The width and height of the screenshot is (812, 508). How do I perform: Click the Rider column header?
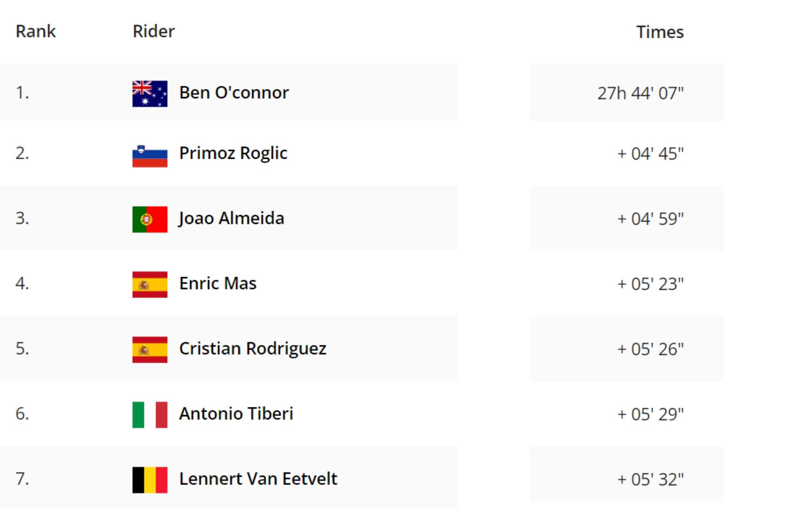point(153,31)
